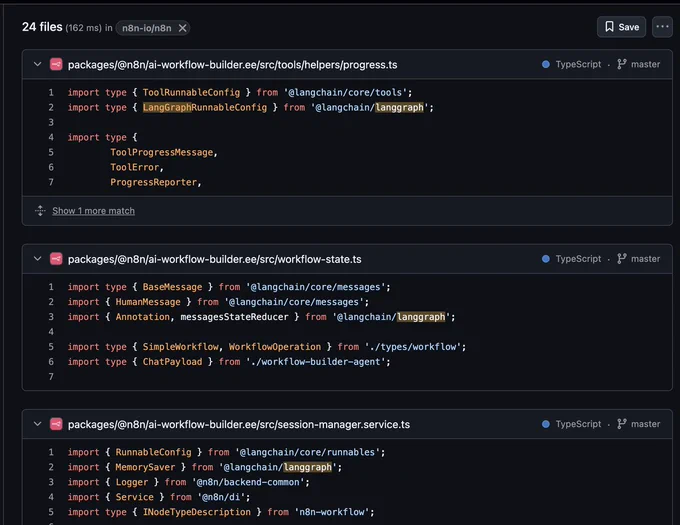Click './workflow-builder-agent' path string

[316, 362]
